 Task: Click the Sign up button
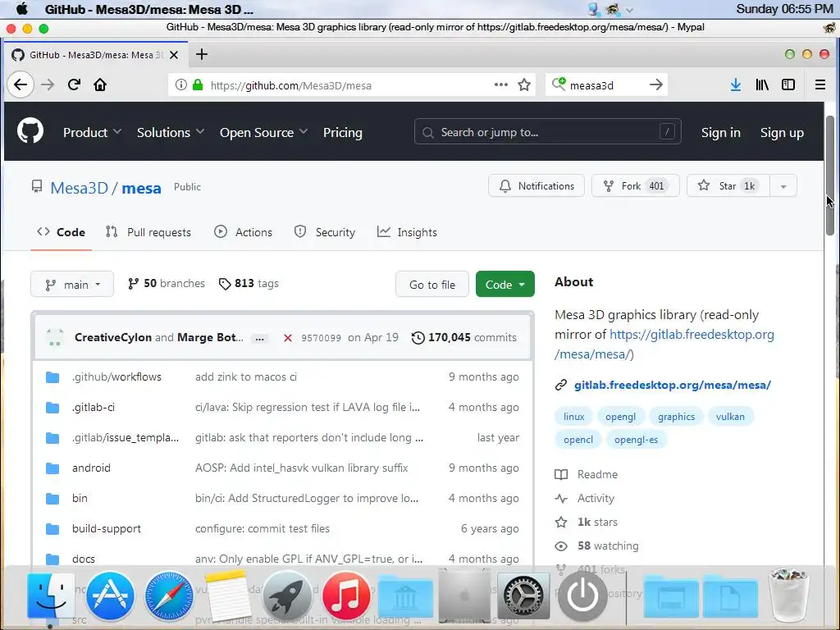coord(782,132)
